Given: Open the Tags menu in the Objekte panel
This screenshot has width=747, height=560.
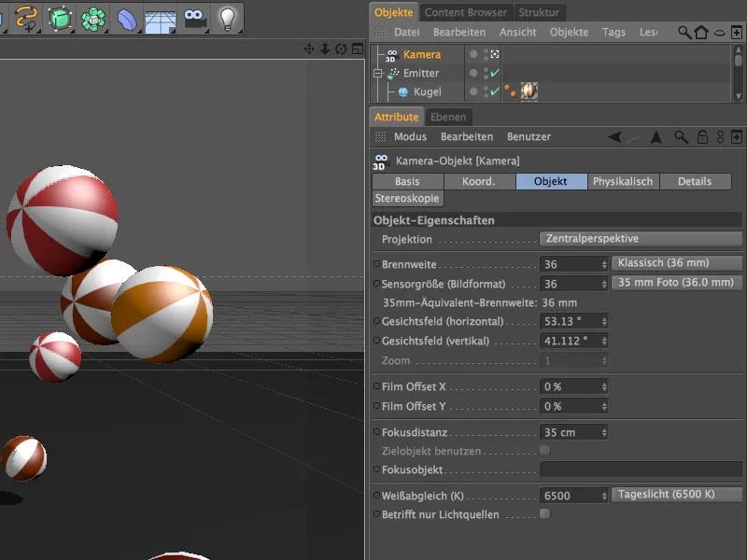Looking at the screenshot, I should coord(613,31).
